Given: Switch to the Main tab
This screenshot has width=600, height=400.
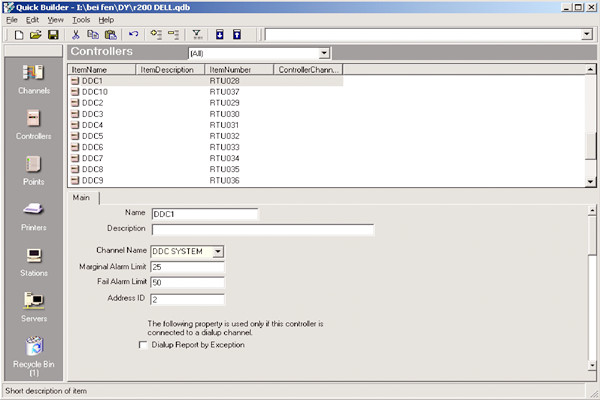Looking at the screenshot, I should point(82,197).
